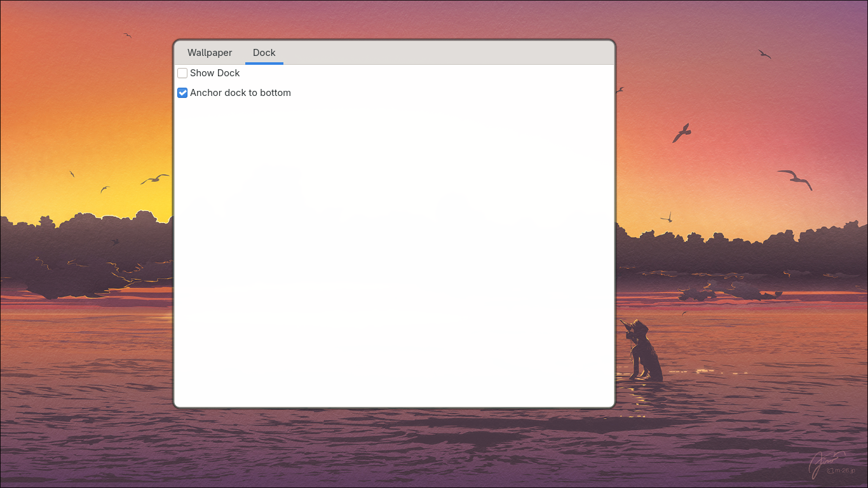This screenshot has height=488, width=868.
Task: Click the gliding seagull left of the dialog
Action: pos(154,179)
